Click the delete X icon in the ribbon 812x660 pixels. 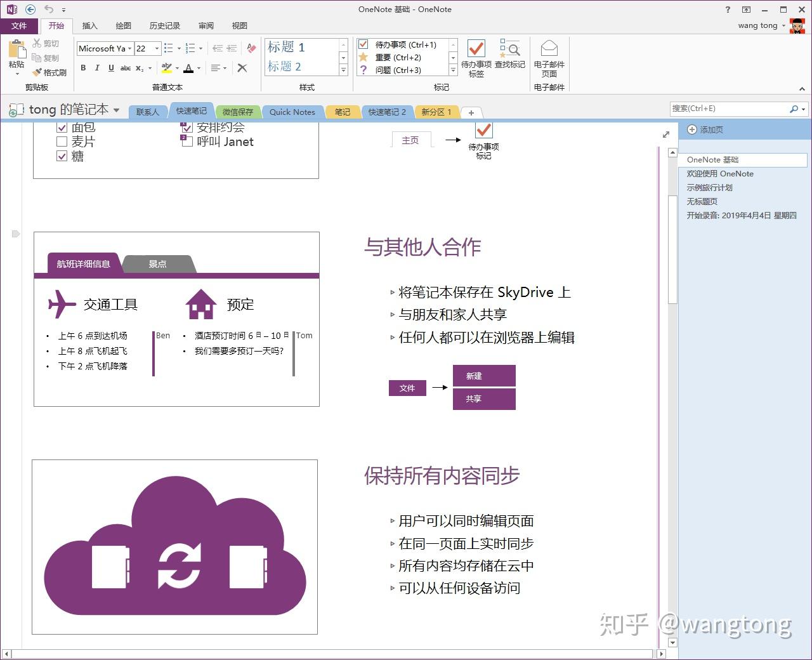tap(242, 68)
